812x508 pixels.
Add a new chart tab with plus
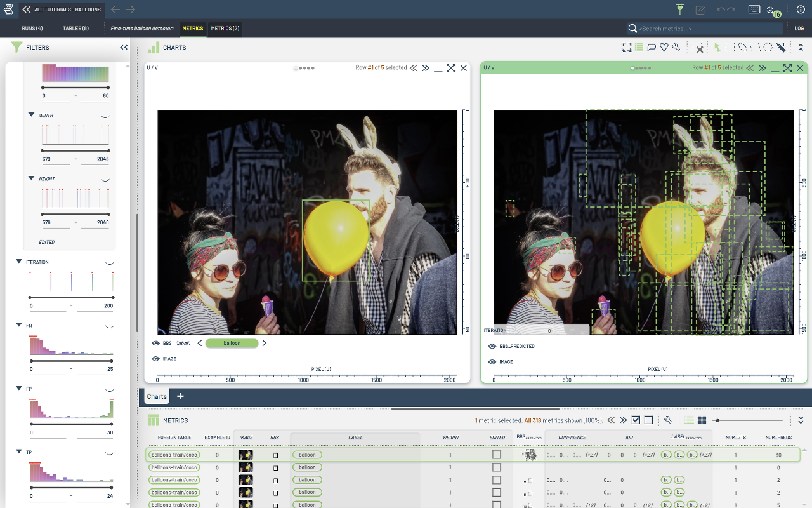(180, 396)
